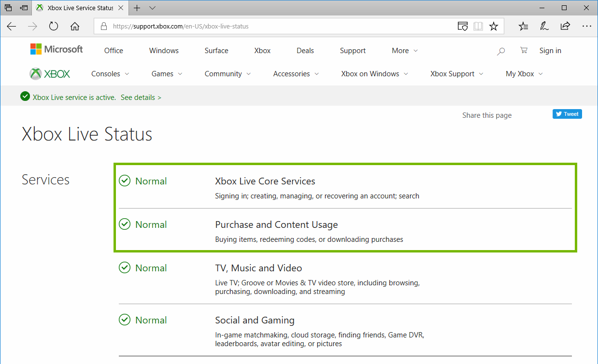Open the tab list chevron next to new tab

tap(153, 8)
